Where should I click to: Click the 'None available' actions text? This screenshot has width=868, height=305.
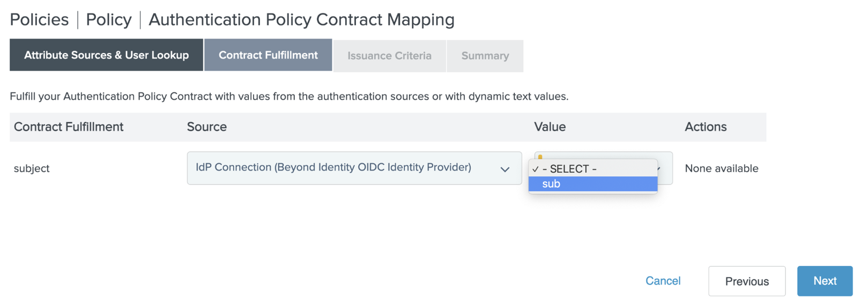coord(721,168)
